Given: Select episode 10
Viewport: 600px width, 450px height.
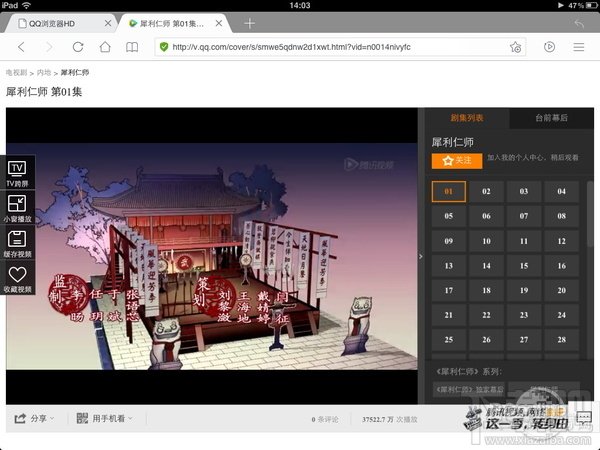Looking at the screenshot, I should click(x=486, y=241).
